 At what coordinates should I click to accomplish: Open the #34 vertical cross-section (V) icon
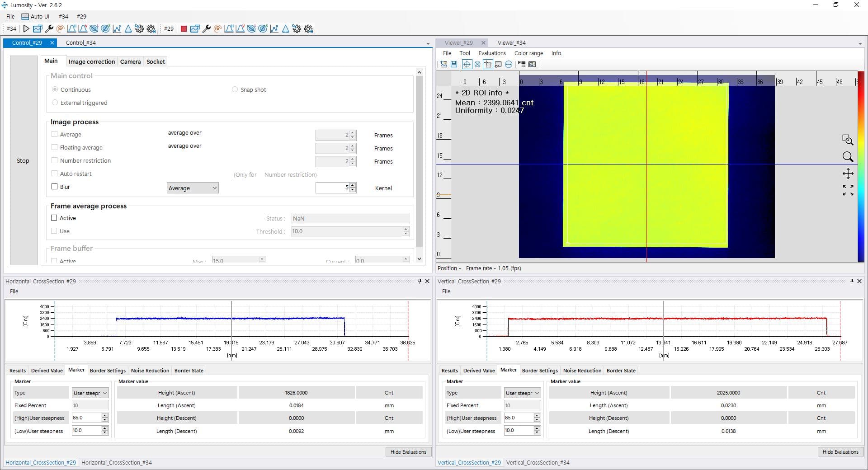[x=83, y=28]
